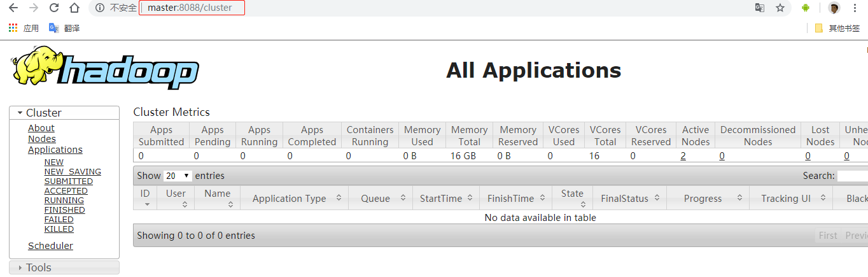Open the About cluster link
Image resolution: width=868 pixels, height=277 pixels.
click(x=41, y=128)
